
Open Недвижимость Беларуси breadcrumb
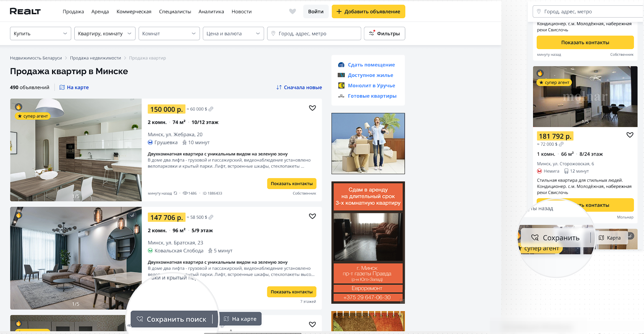point(36,58)
